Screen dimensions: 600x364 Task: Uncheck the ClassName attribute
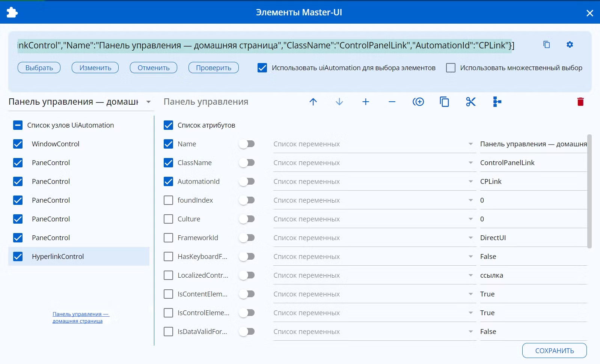coord(168,163)
